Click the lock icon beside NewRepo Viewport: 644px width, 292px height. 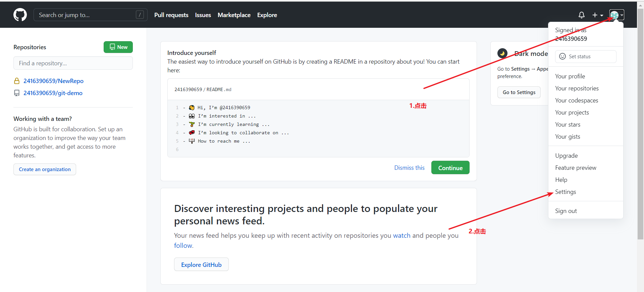(x=17, y=81)
